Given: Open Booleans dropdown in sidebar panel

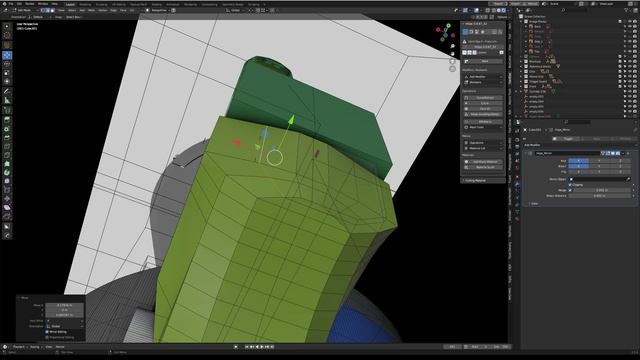Looking at the screenshot, I should pos(483,82).
